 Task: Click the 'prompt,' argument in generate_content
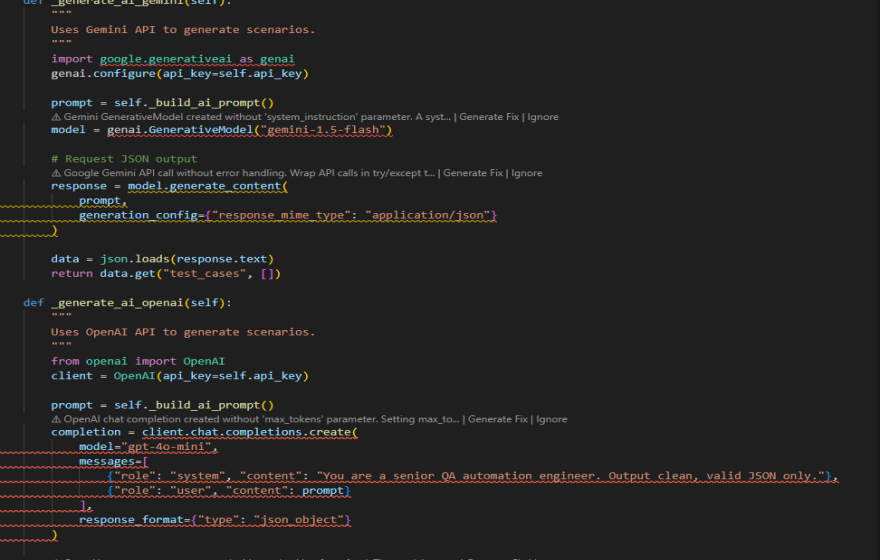(103, 200)
